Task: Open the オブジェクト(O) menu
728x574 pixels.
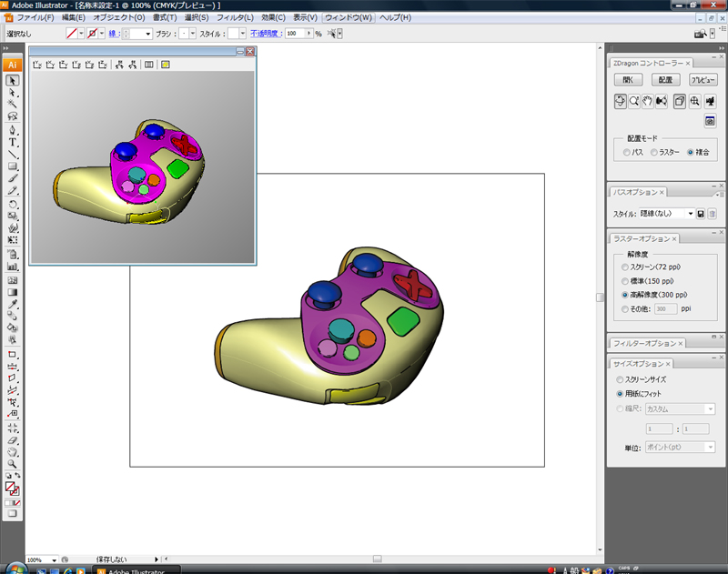Action: click(x=118, y=17)
